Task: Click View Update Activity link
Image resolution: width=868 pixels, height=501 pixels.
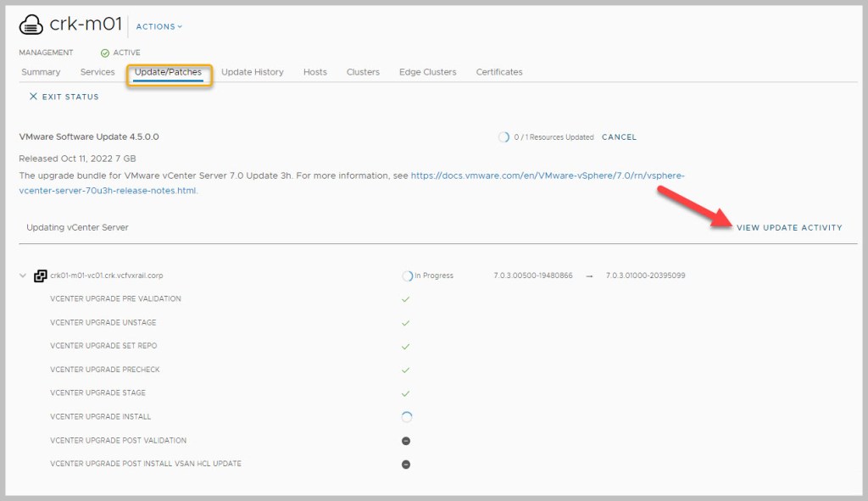Action: (789, 227)
